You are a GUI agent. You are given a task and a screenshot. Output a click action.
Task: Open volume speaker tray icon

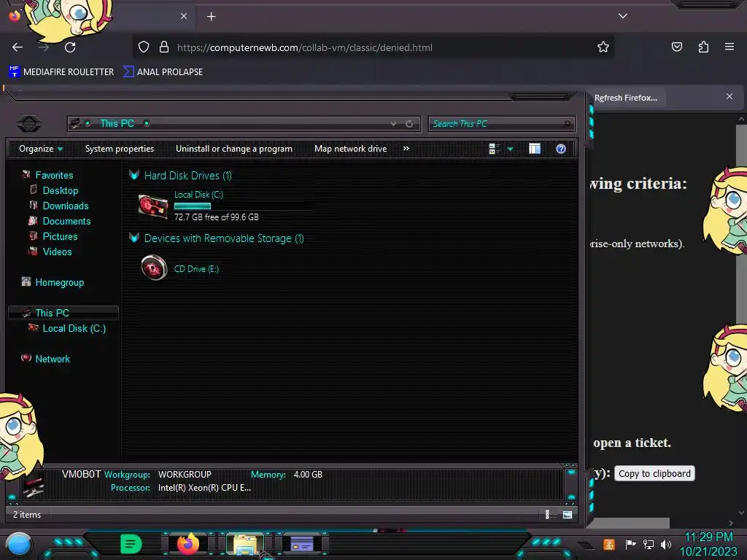tap(666, 544)
